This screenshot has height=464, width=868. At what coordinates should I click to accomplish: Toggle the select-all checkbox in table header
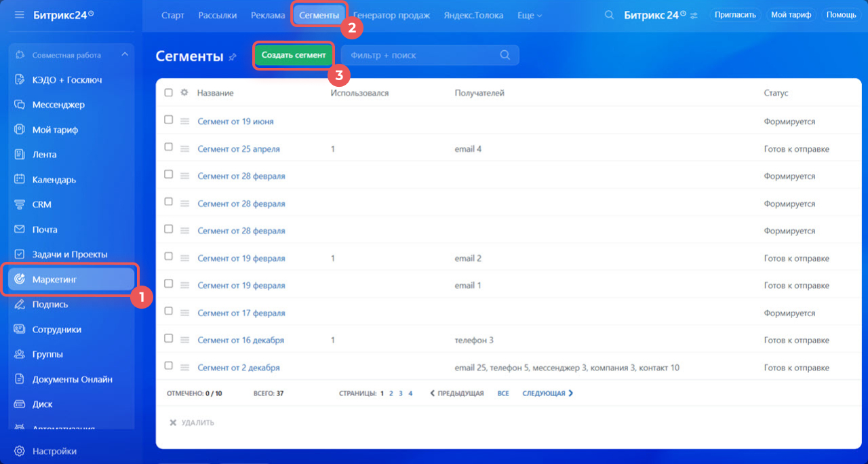(x=169, y=93)
